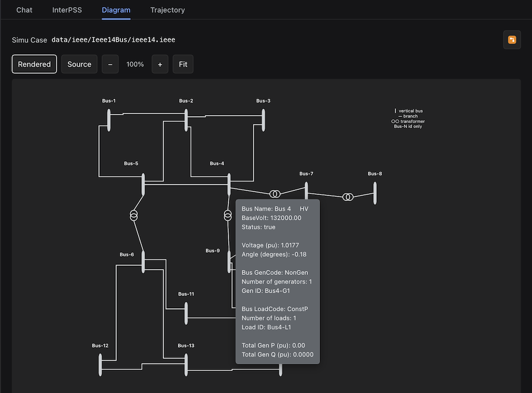Zoom in with the plus button
Screen dimensions: 532x393
coord(160,64)
